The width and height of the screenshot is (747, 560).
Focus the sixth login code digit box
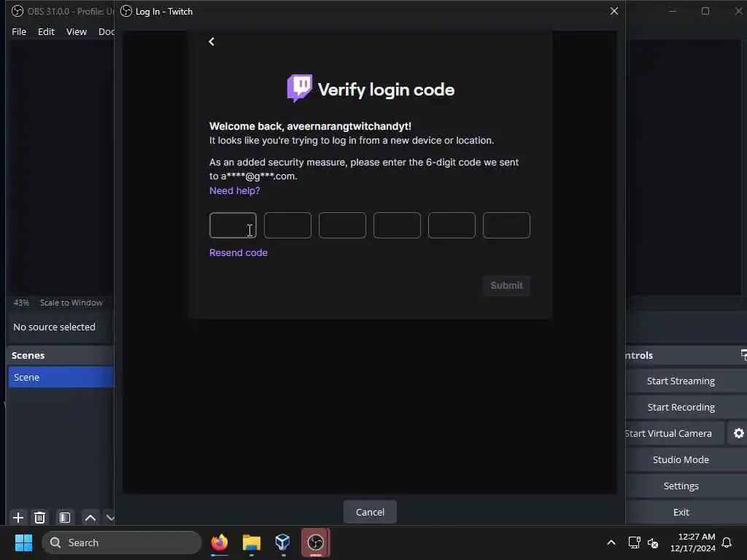[506, 225]
